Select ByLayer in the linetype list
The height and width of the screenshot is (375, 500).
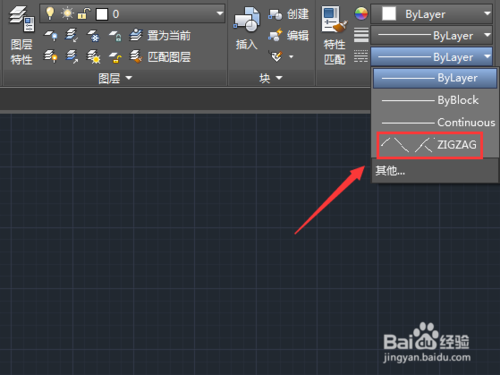coord(435,78)
